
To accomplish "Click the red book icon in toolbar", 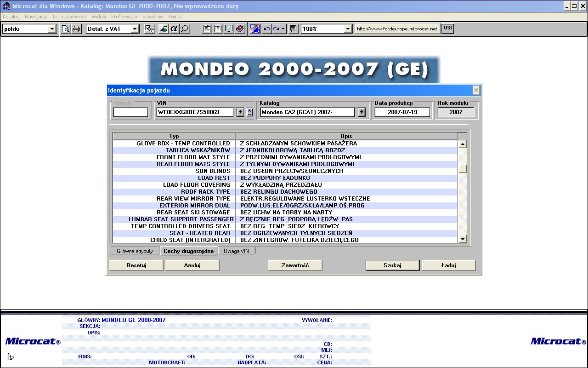I will [x=240, y=29].
